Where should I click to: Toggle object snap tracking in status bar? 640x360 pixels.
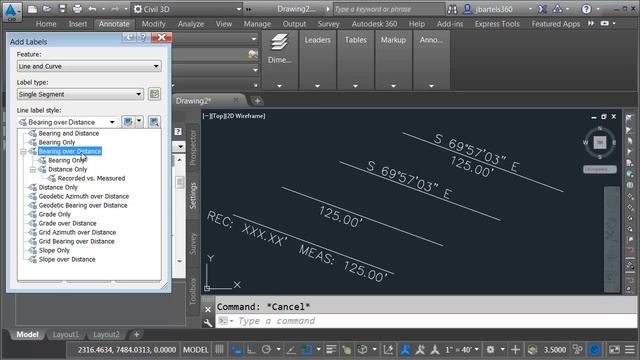coord(291,350)
